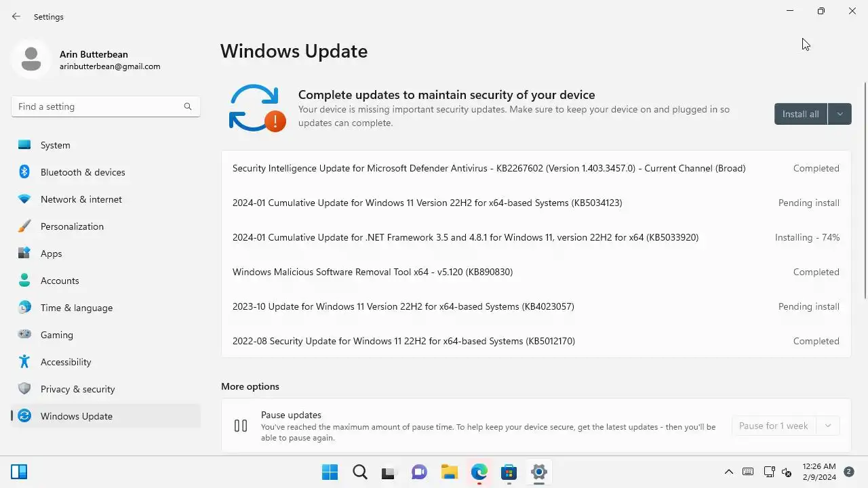This screenshot has width=868, height=488.
Task: Switch to Privacy & security page
Action: click(106, 389)
